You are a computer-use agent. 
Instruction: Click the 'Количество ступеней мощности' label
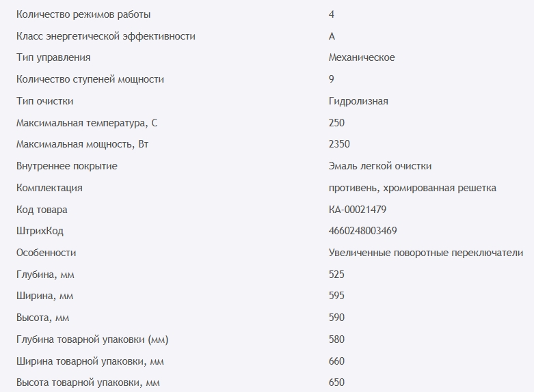click(x=90, y=79)
